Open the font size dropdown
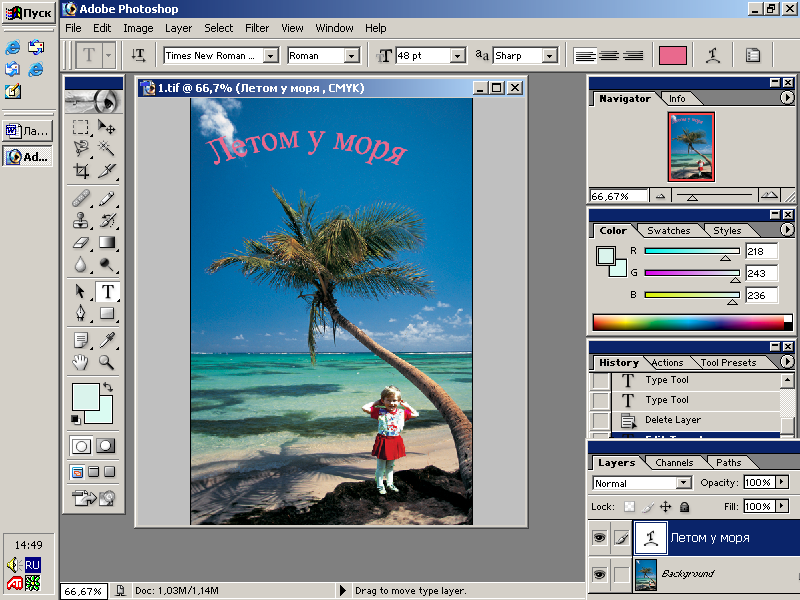Viewport: 800px width, 600px height. click(x=458, y=56)
